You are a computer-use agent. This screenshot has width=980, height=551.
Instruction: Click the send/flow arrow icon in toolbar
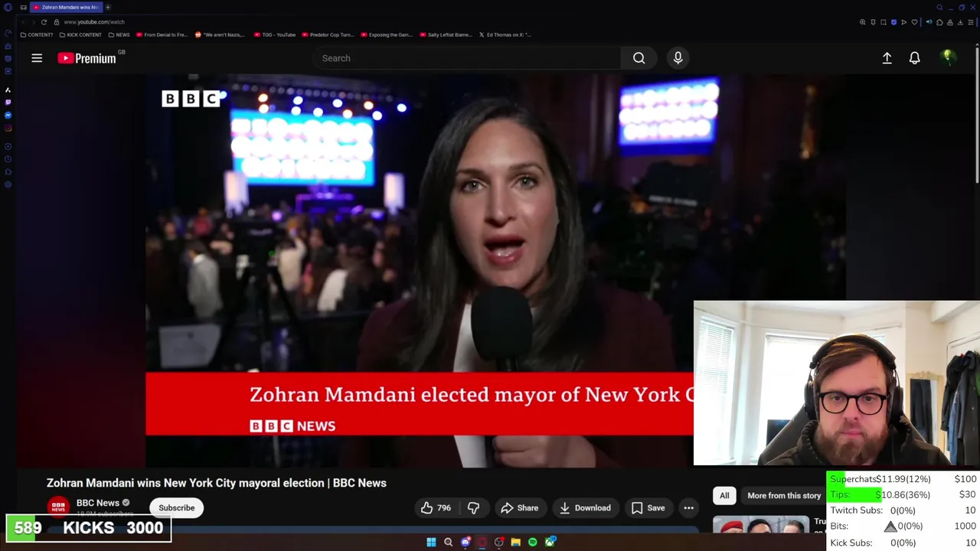click(903, 22)
